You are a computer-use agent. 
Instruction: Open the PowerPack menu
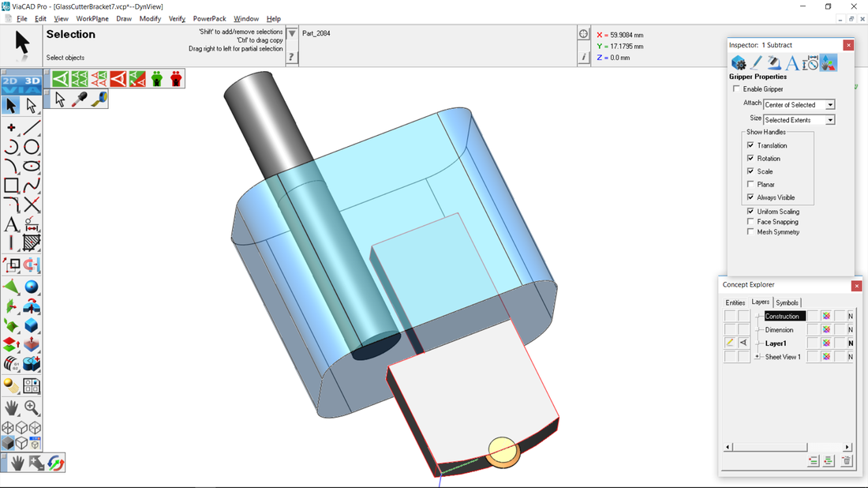click(209, 19)
